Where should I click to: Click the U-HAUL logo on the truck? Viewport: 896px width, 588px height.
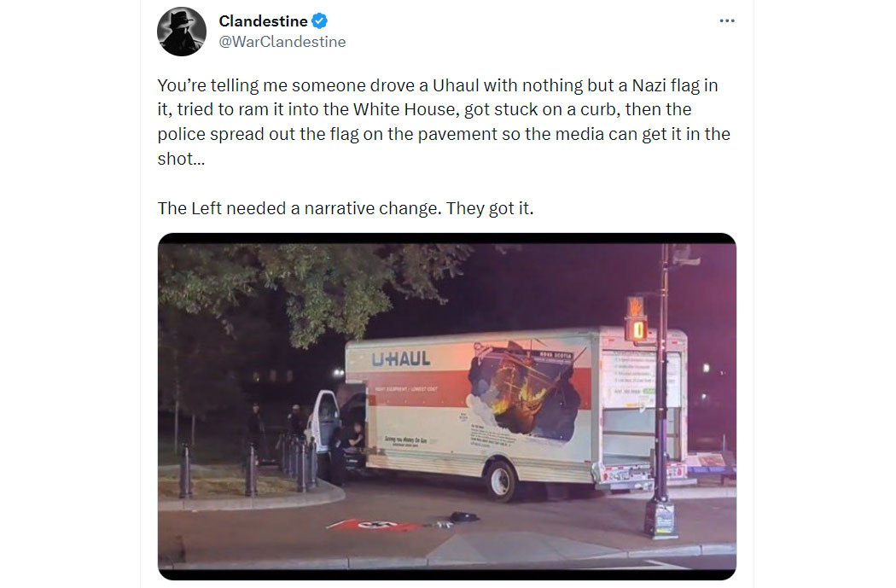tap(400, 358)
